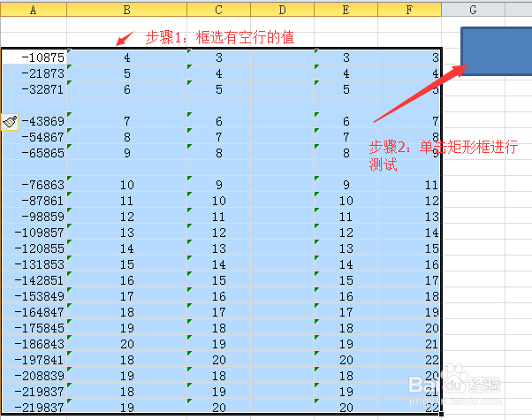Click cell containing -208839
The width and height of the screenshot is (532, 420).
click(x=34, y=376)
